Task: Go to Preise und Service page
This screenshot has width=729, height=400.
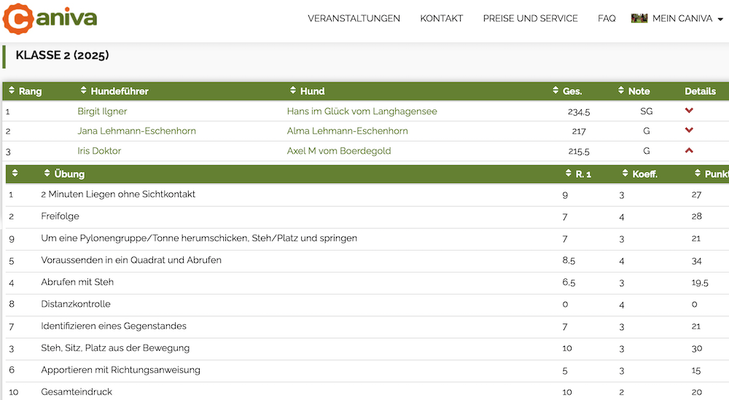Action: (530, 19)
